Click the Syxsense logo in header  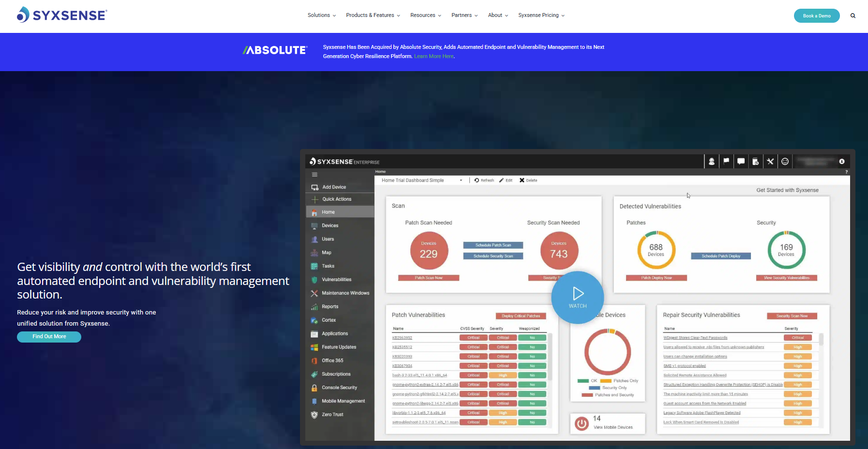coord(62,15)
